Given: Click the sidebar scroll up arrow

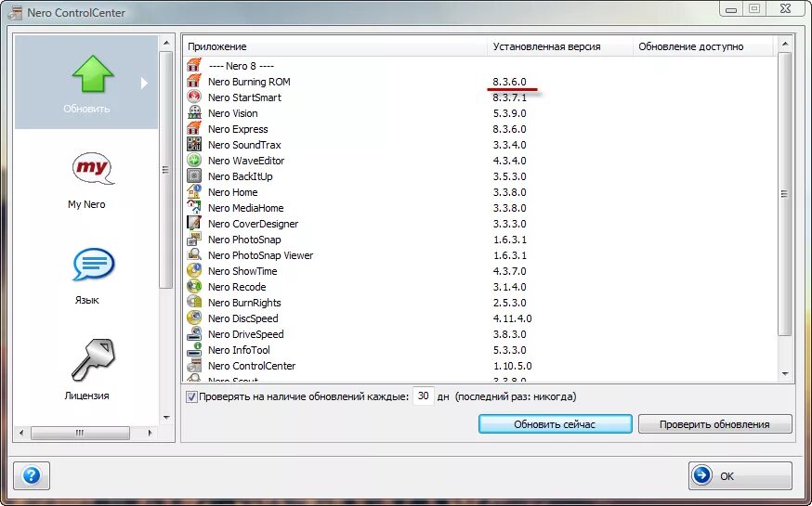Looking at the screenshot, I should click(166, 43).
